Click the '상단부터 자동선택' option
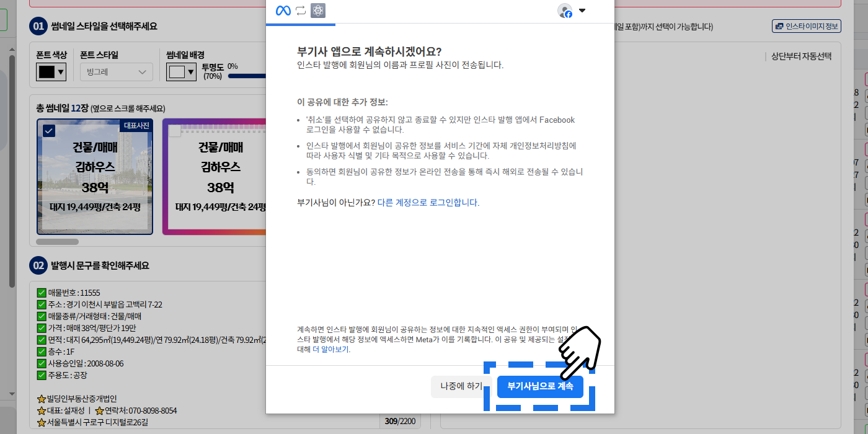This screenshot has height=434, width=868. pyautogui.click(x=801, y=56)
